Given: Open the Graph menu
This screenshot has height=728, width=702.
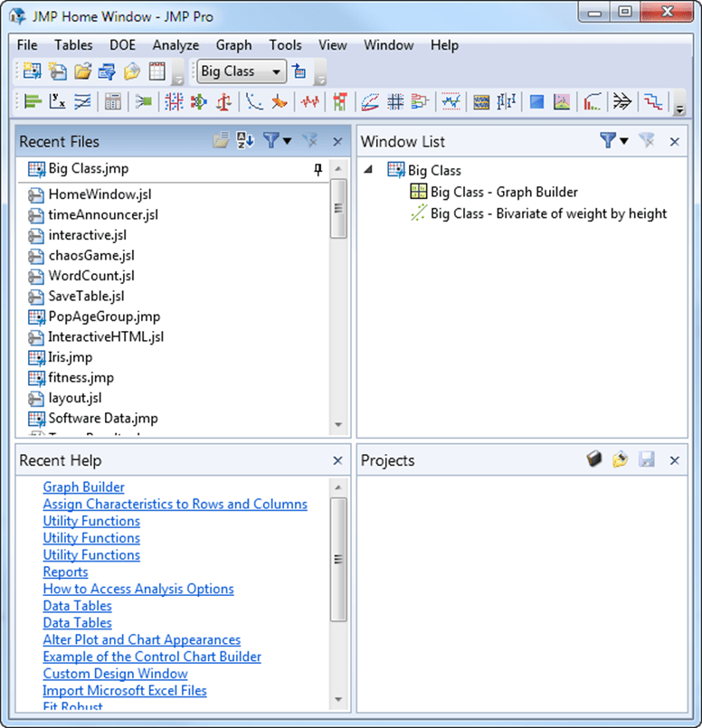Looking at the screenshot, I should [233, 45].
